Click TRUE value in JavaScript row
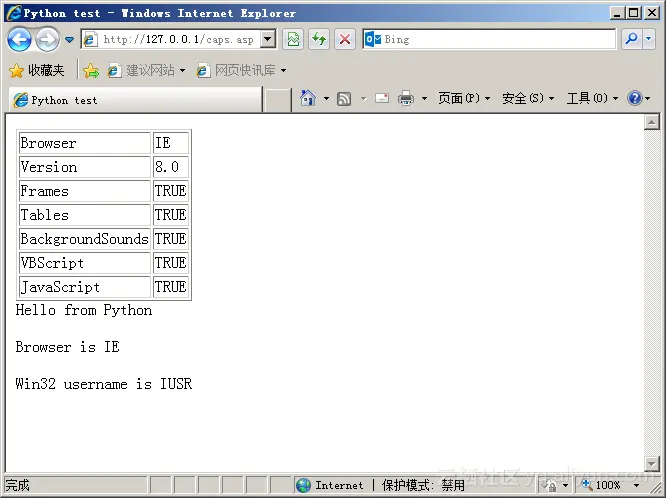 point(171,287)
